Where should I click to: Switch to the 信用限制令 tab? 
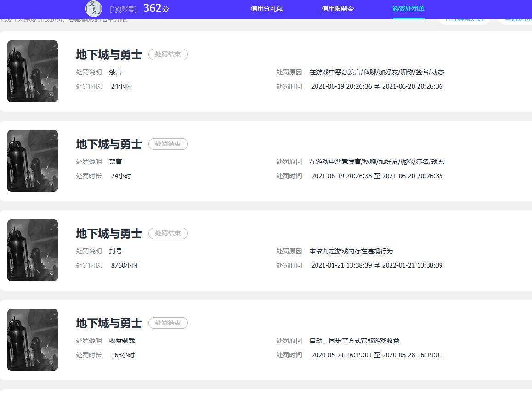pyautogui.click(x=338, y=9)
